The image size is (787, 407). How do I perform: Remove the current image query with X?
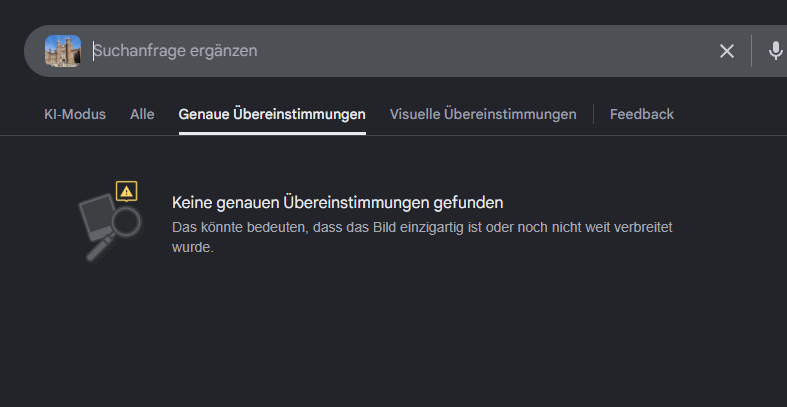click(x=727, y=51)
